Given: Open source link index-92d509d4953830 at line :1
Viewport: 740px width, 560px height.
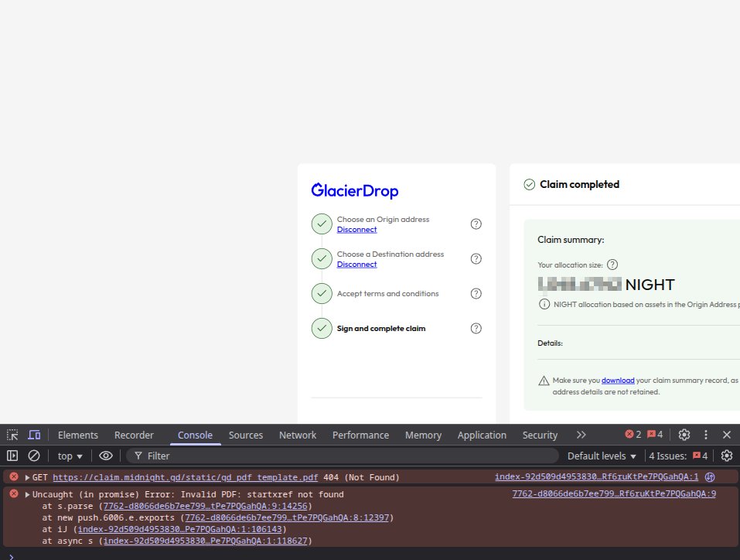Looking at the screenshot, I should coord(596,477).
